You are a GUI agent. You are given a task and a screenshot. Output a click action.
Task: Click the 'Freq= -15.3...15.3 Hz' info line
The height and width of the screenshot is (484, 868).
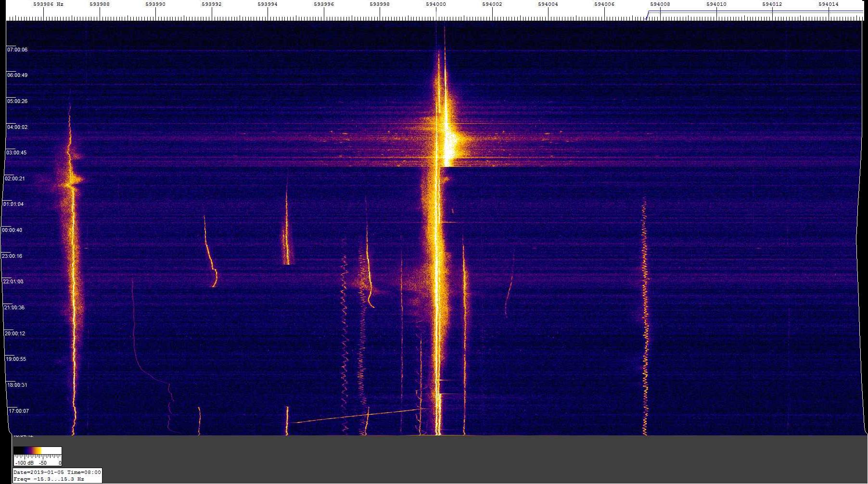[49, 479]
